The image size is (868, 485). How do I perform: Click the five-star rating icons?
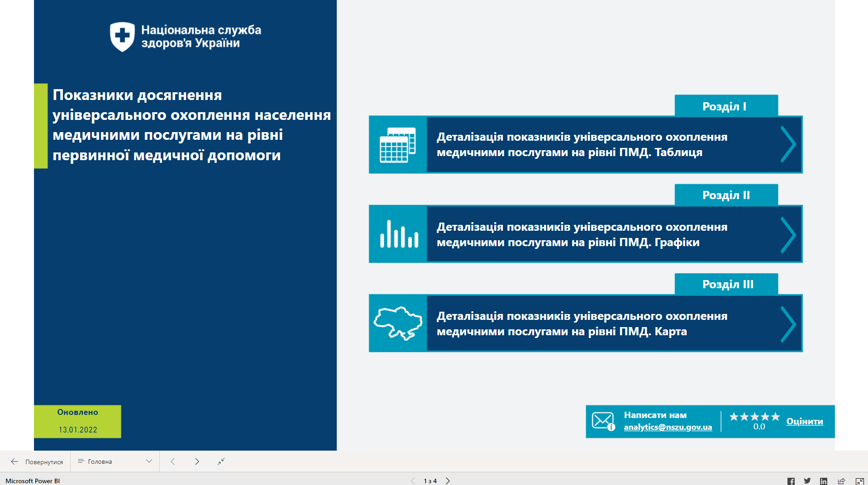pos(754,416)
